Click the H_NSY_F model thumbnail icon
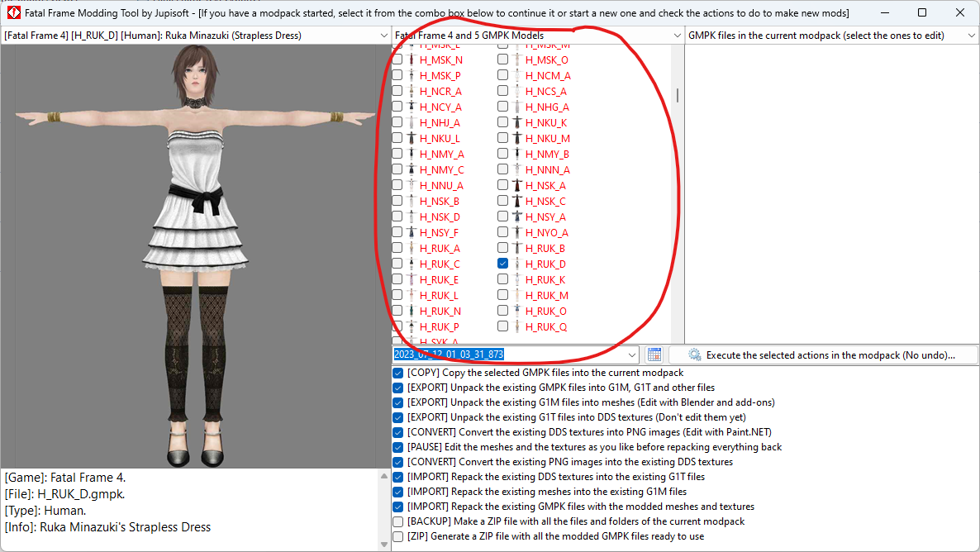Viewport: 980px width, 552px height. [412, 232]
